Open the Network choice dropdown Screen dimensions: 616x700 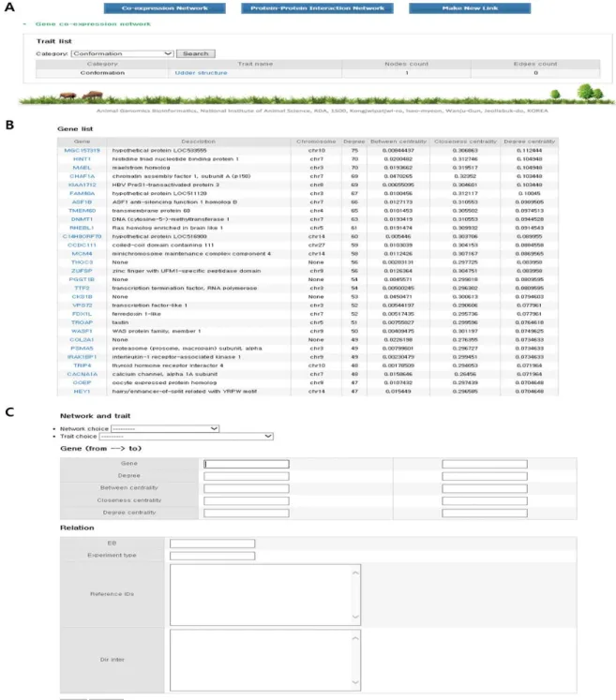(x=165, y=428)
